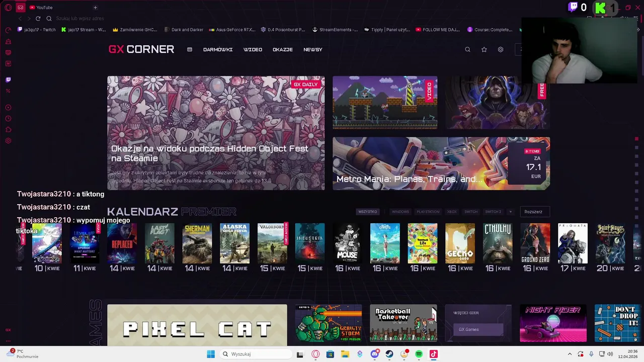The height and width of the screenshot is (362, 644).
Task: Open ja3qu17 - Twitch bookmark
Action: coord(37,30)
